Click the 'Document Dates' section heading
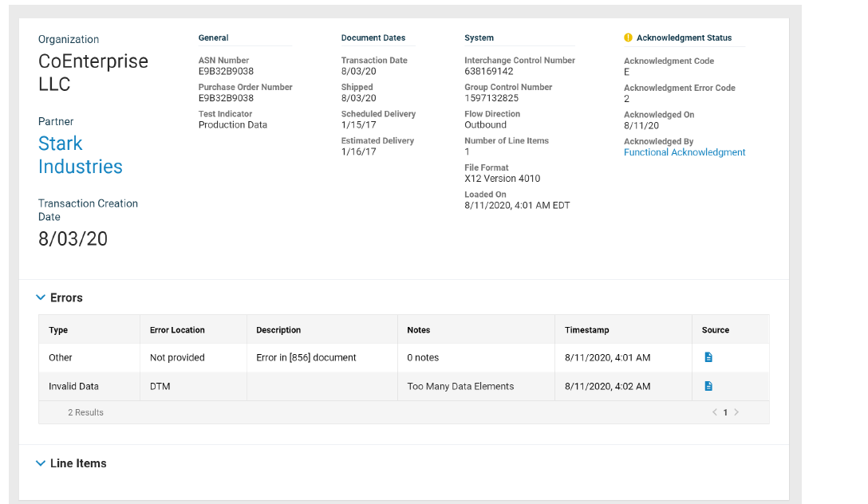 [373, 37]
